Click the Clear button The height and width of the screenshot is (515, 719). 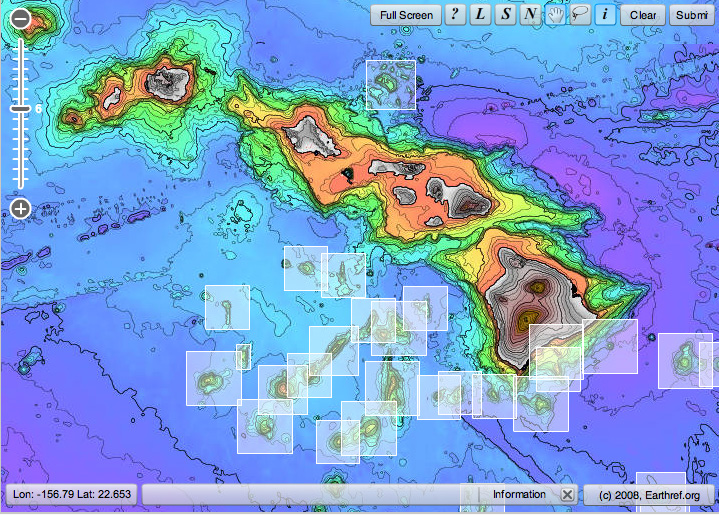[x=643, y=15]
